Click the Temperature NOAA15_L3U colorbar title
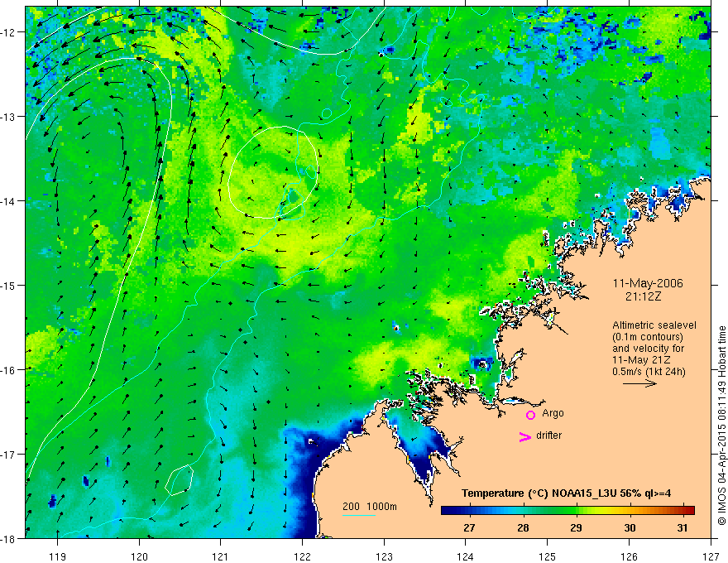 point(566,493)
